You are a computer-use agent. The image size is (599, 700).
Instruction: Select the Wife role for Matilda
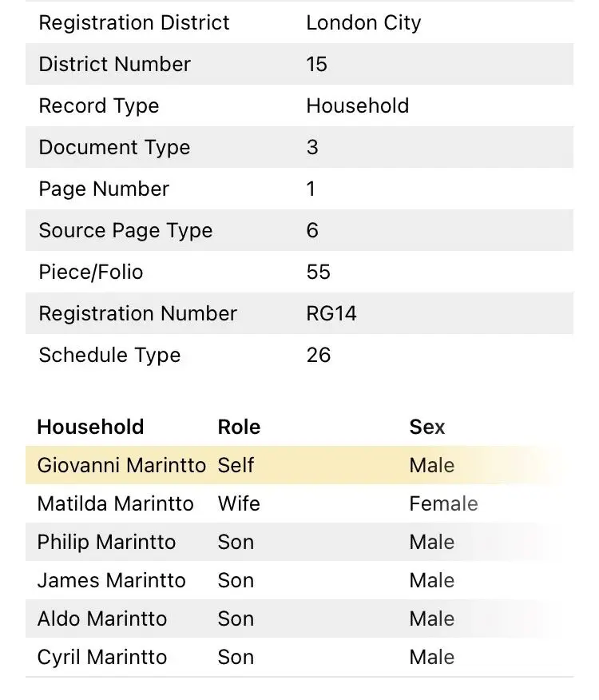pos(239,503)
